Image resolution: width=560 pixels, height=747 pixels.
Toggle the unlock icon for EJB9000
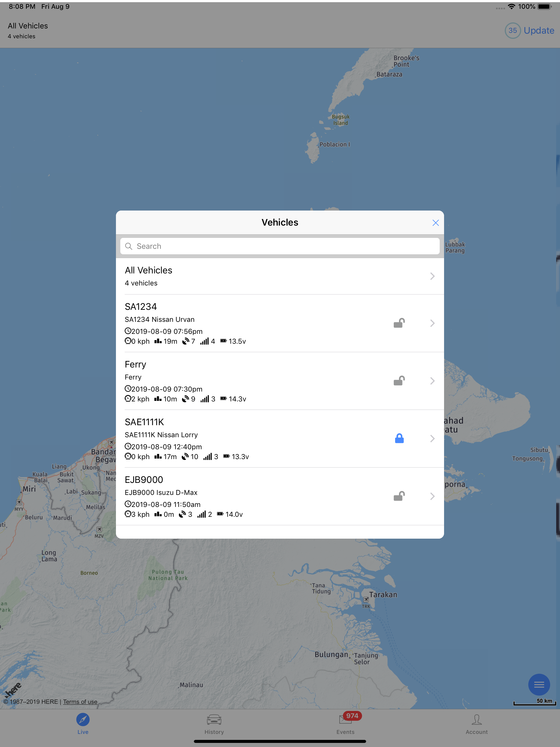coord(399,496)
